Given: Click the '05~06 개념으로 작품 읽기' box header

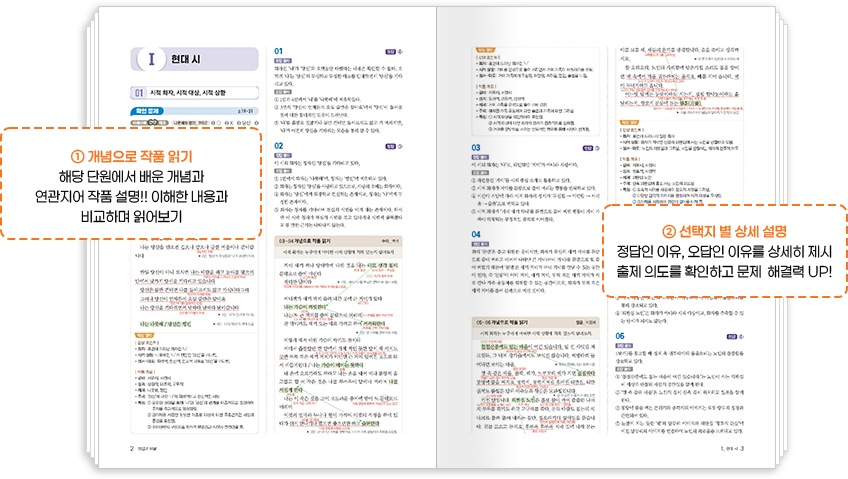Looking at the screenshot, I should point(535,322).
